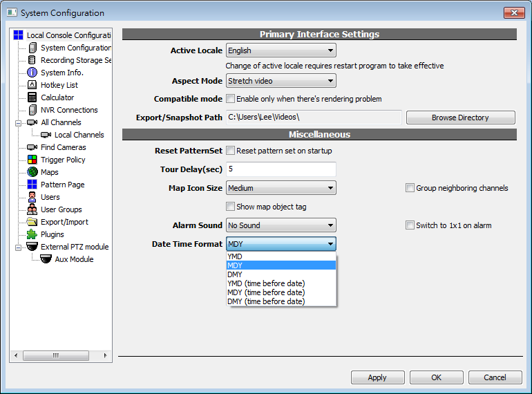The height and width of the screenshot is (394, 532).
Task: Click the tree scrollbar left arrow
Action: tap(16, 355)
